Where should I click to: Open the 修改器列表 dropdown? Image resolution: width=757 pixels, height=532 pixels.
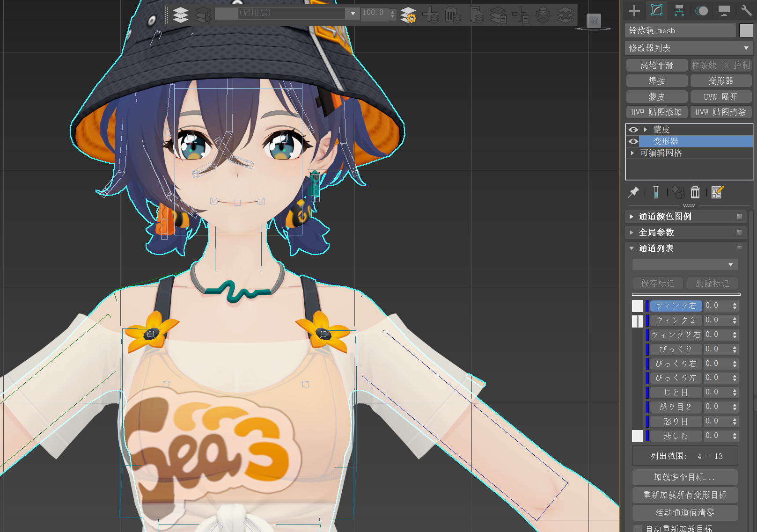tap(688, 48)
